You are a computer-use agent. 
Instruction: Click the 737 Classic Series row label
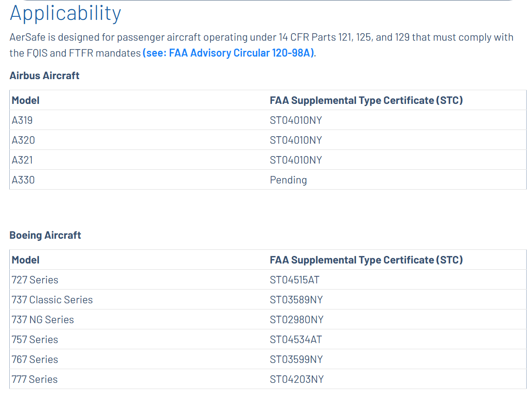click(52, 300)
